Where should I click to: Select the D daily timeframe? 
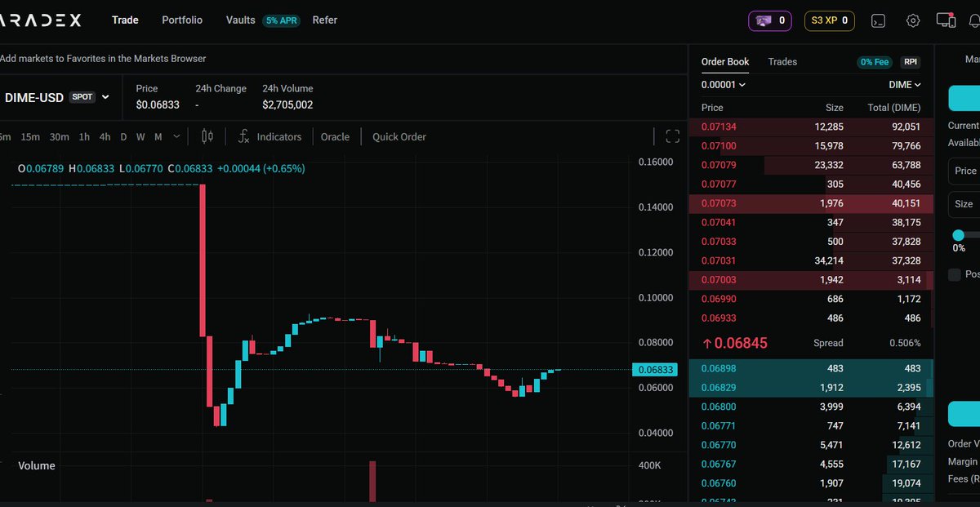(123, 136)
